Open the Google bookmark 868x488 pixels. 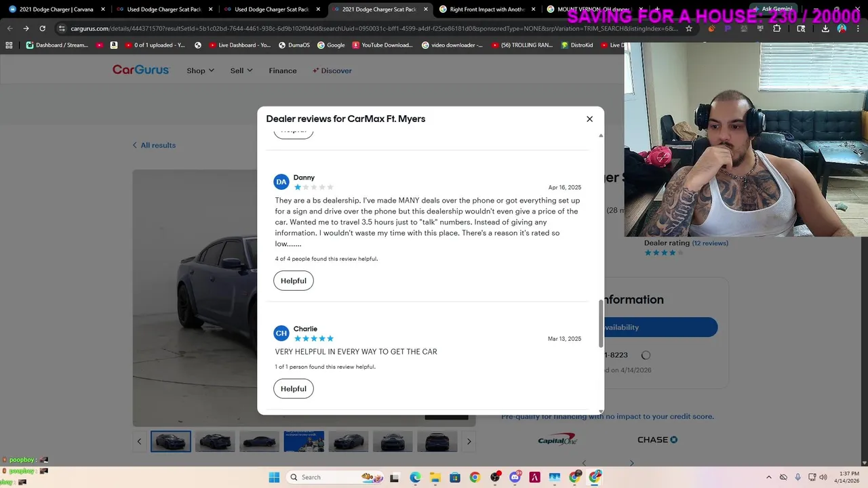(x=330, y=45)
